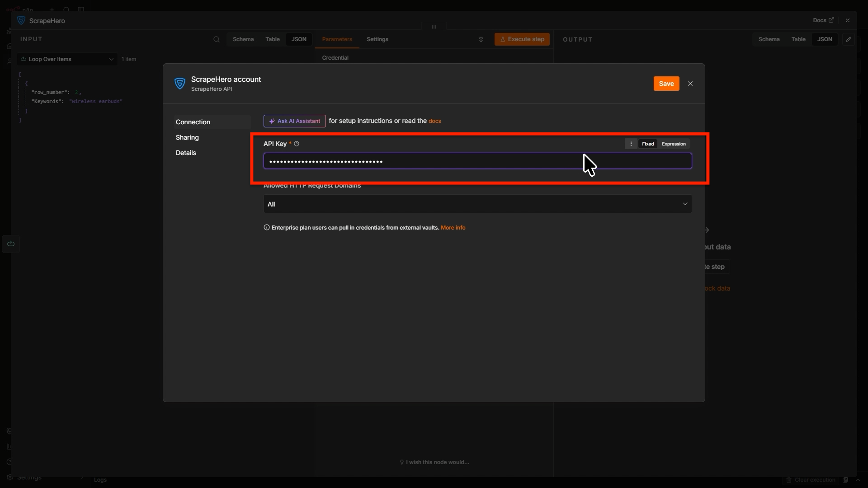The width and height of the screenshot is (868, 488).
Task: Switch the input view to Table
Action: pyautogui.click(x=272, y=39)
